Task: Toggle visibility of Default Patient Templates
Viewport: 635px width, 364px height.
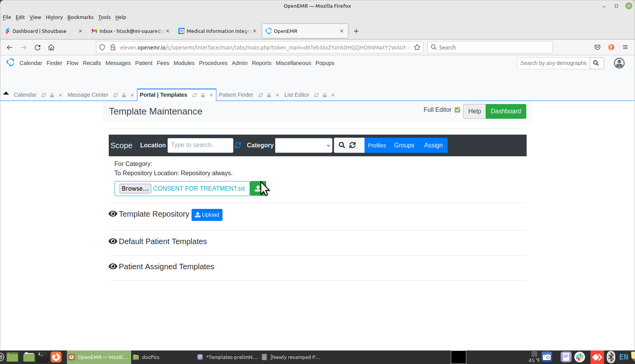Action: click(x=113, y=241)
